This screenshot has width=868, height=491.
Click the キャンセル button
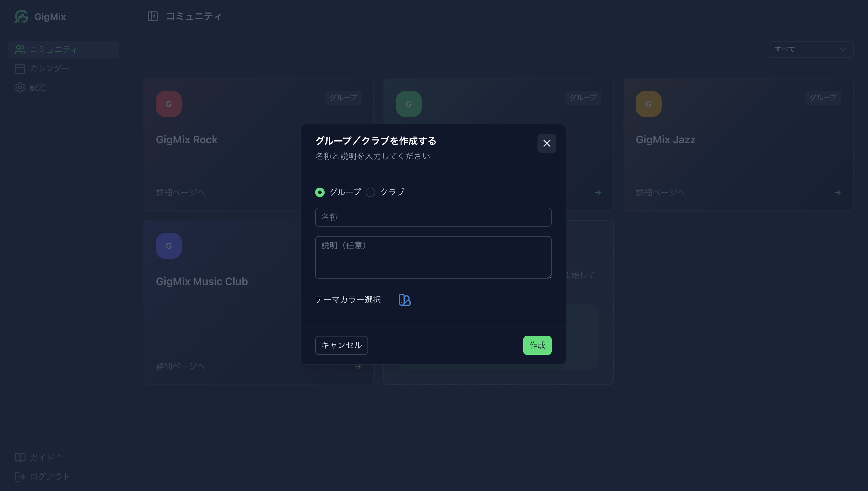[341, 345]
